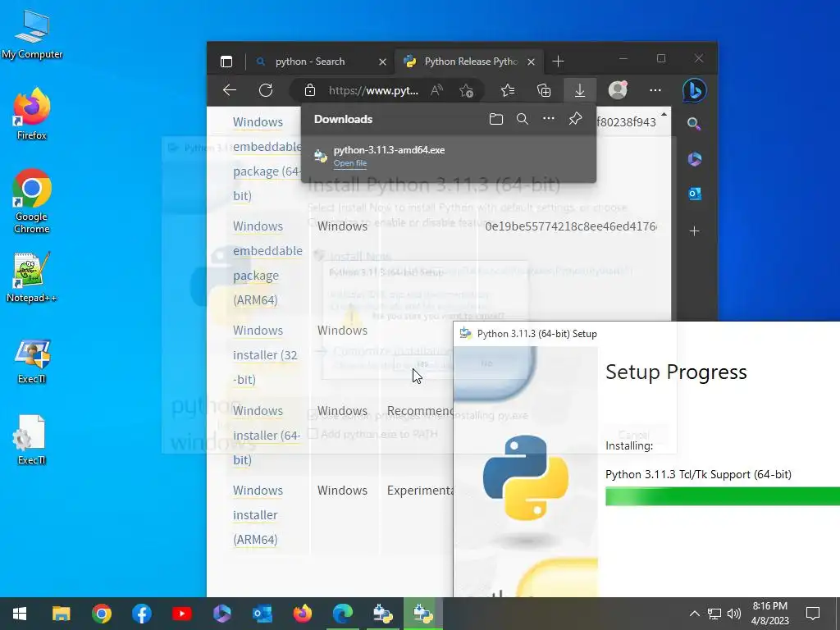Open Microsoft 365 sidebar icon
The width and height of the screenshot is (840, 630).
coord(694,159)
